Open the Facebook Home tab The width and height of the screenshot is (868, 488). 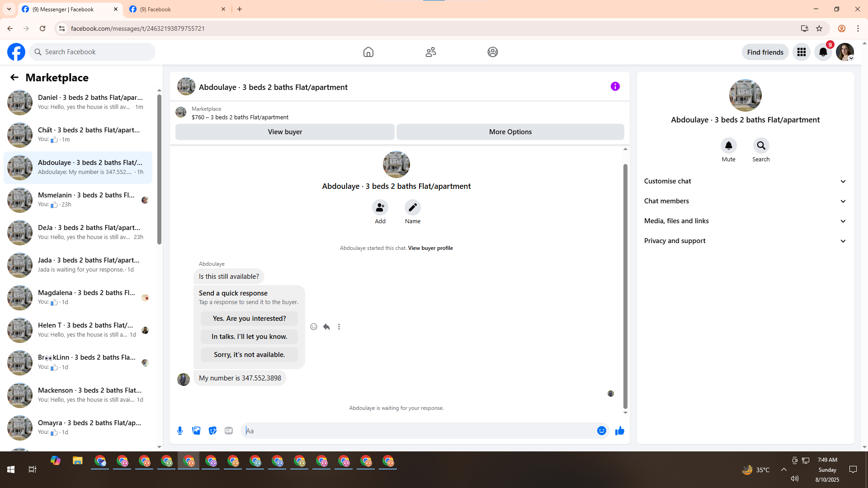[368, 52]
